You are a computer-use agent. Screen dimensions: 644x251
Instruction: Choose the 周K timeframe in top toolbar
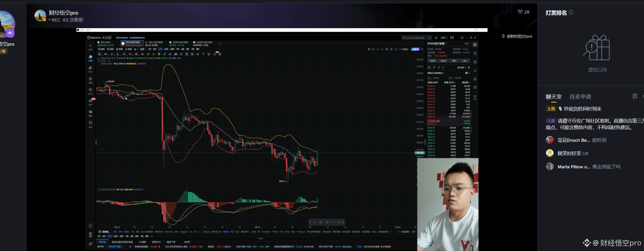pos(198,49)
